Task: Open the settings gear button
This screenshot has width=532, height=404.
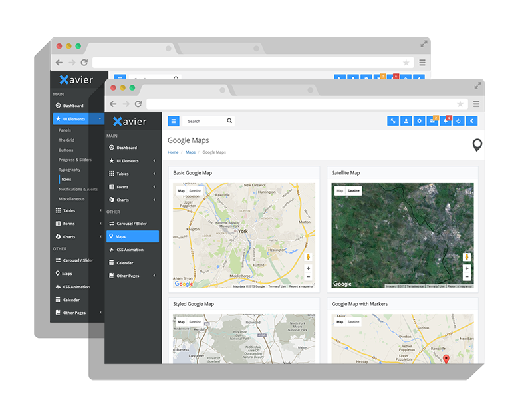Action: (419, 121)
